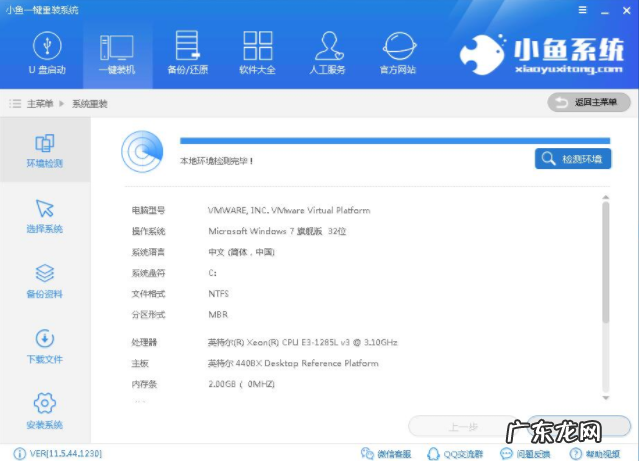Viewport: 640px width, 461px height.
Task: Open the hamburger menu in the title bar
Action: [x=582, y=10]
